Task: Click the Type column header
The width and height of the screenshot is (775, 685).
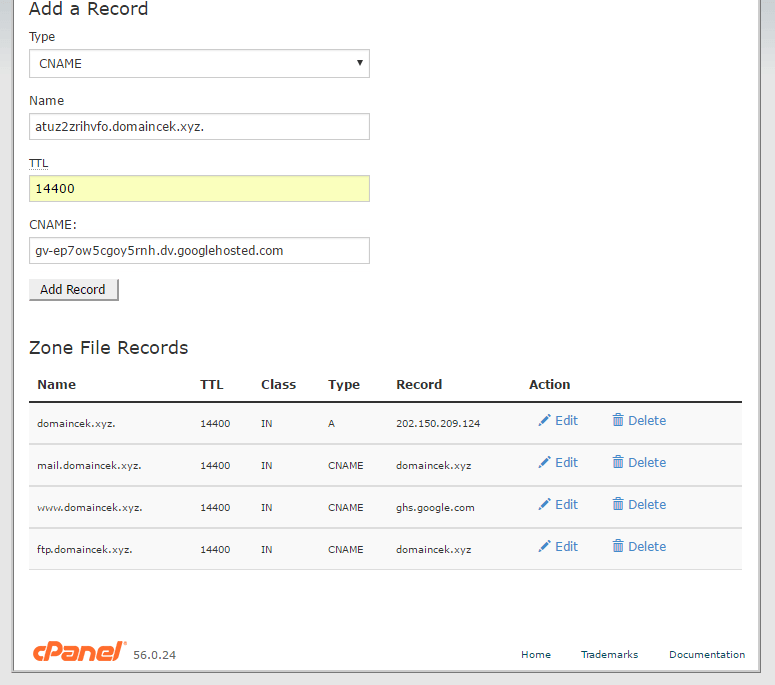Action: 344,384
